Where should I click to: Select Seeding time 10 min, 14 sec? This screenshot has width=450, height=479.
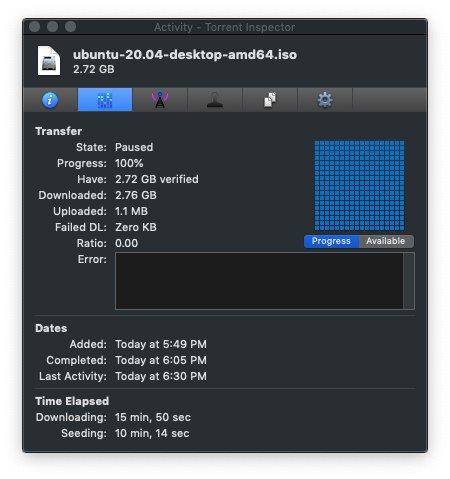[152, 433]
